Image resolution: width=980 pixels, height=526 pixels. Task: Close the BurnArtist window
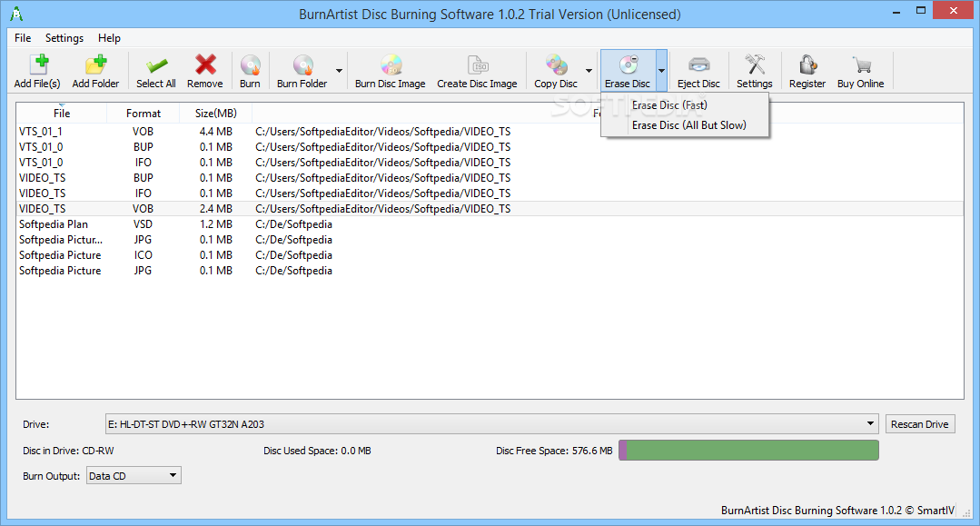(953, 11)
